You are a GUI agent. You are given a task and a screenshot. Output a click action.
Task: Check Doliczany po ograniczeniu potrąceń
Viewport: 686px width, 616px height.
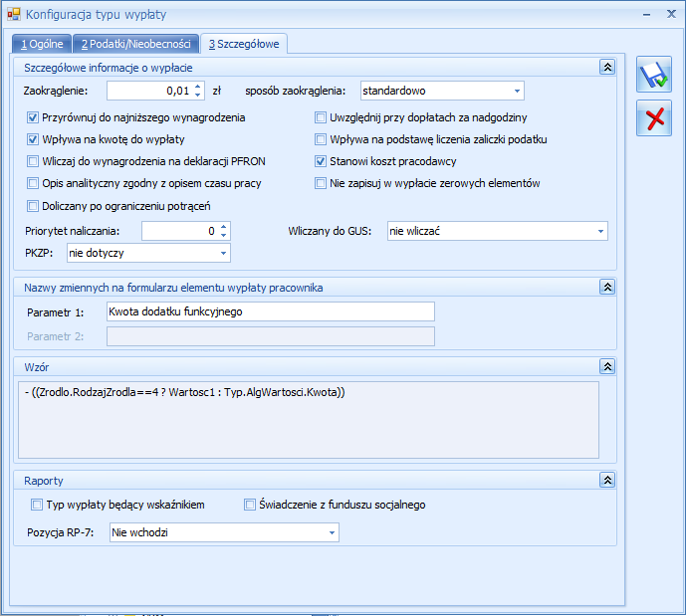[x=33, y=206]
